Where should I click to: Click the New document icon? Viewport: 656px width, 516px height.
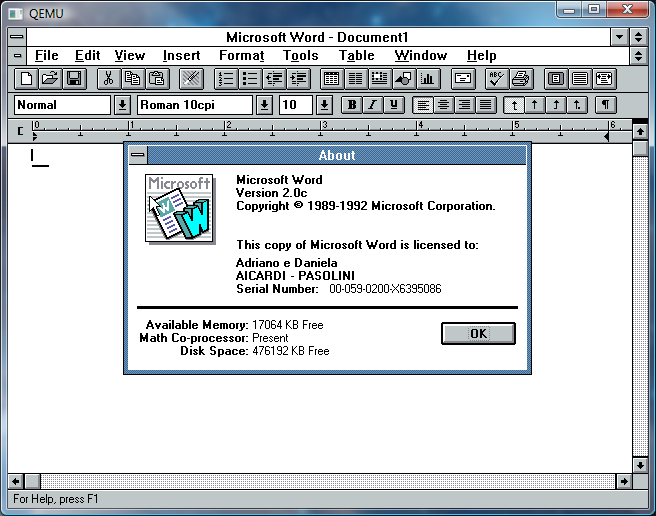pyautogui.click(x=27, y=78)
